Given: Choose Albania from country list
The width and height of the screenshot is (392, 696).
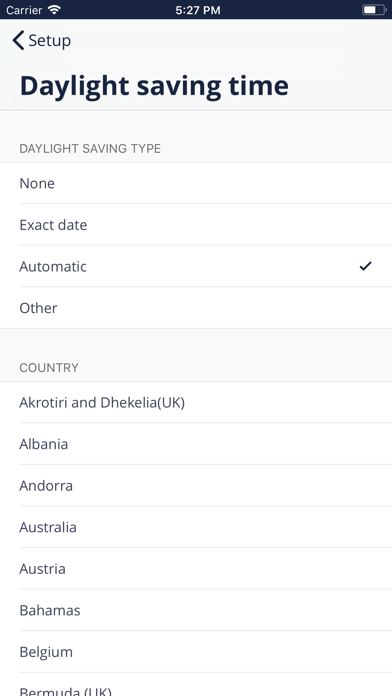Looking at the screenshot, I should tap(196, 444).
